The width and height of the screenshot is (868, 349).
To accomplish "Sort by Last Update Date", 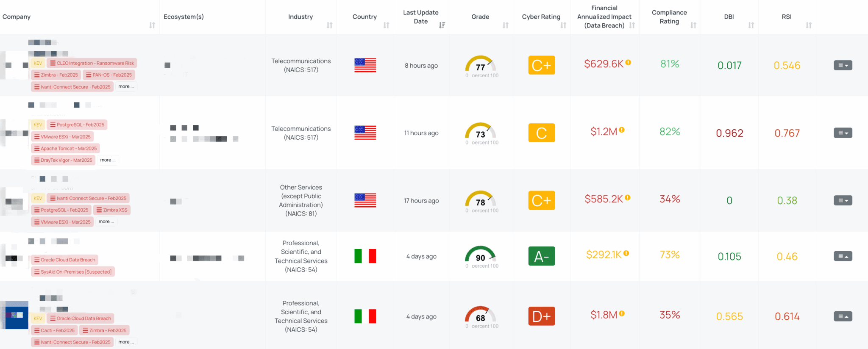I will (x=442, y=25).
